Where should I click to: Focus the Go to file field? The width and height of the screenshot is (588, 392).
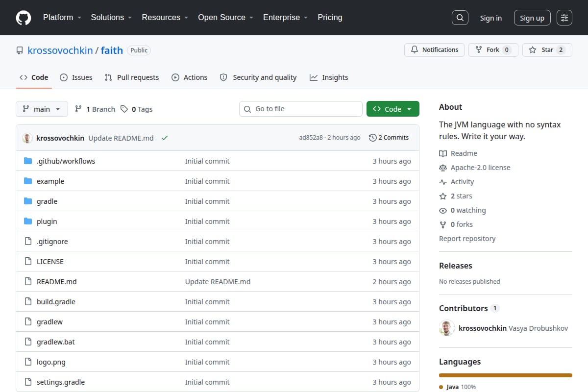click(301, 109)
